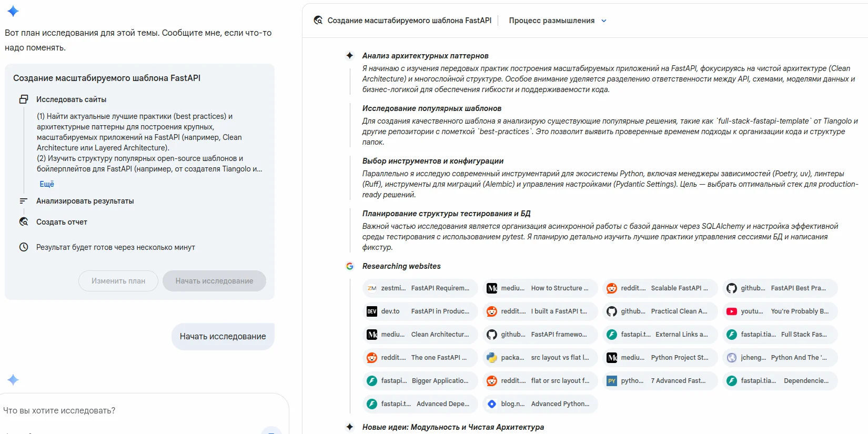Click the Python icon on "src layout vs flat" chip
The height and width of the screenshot is (434, 868).
[x=492, y=357]
